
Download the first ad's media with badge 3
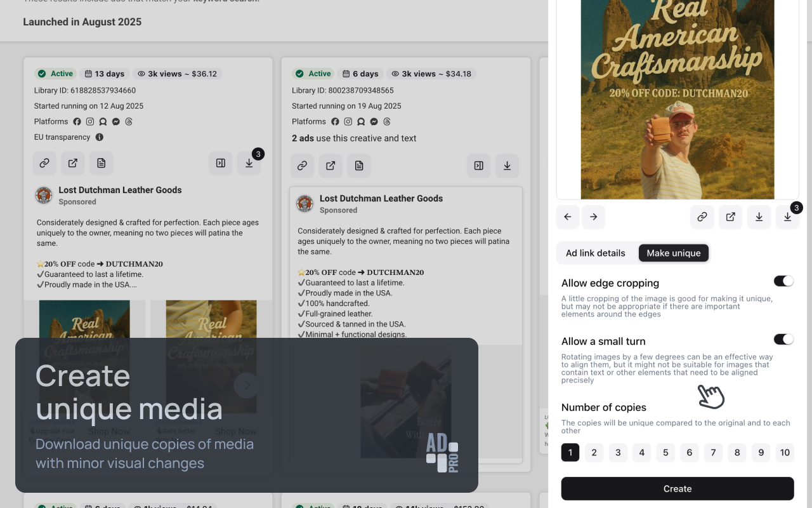(x=249, y=163)
